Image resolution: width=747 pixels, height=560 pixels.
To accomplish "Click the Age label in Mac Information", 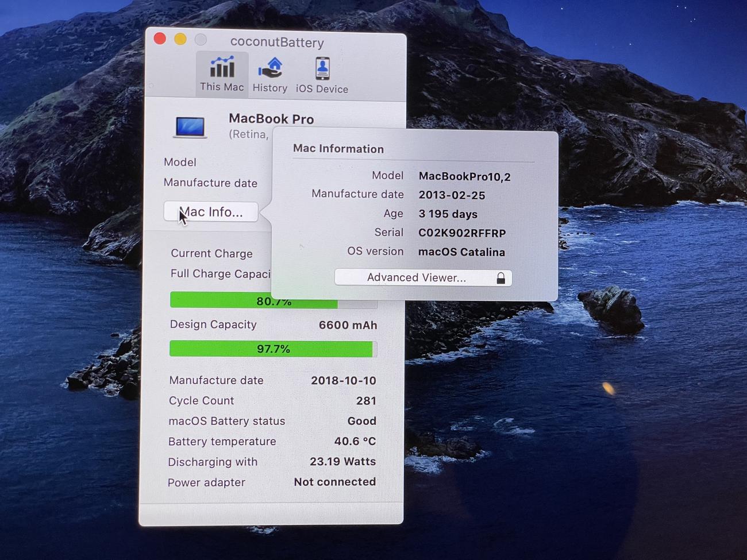I will pyautogui.click(x=393, y=213).
